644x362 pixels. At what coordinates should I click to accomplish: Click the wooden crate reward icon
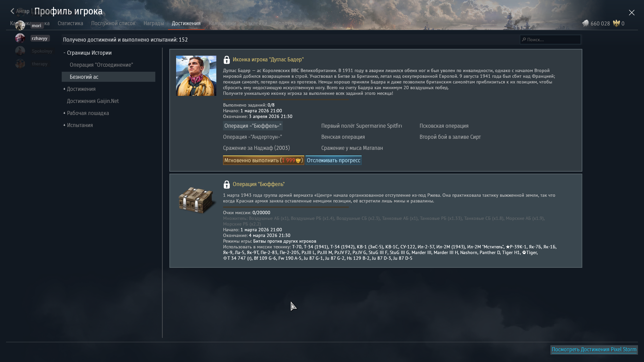point(196,200)
